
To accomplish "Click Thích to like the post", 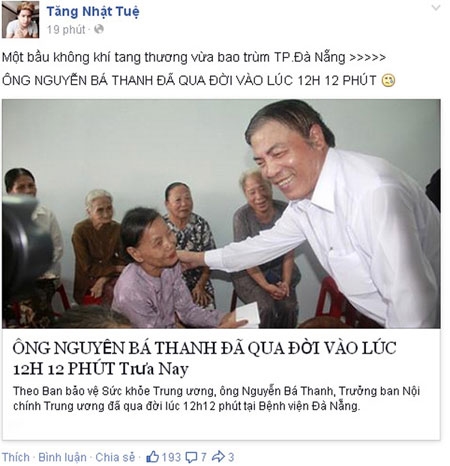I will point(16,457).
